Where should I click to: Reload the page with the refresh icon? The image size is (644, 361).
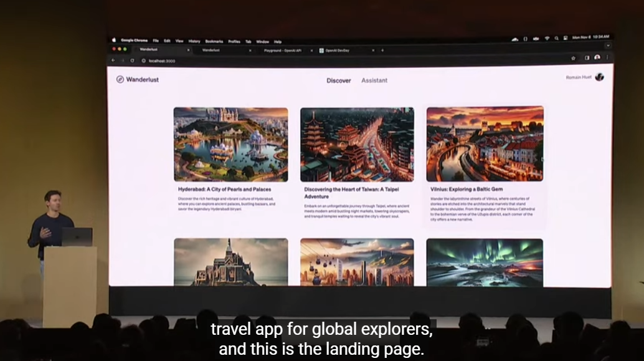coord(132,60)
